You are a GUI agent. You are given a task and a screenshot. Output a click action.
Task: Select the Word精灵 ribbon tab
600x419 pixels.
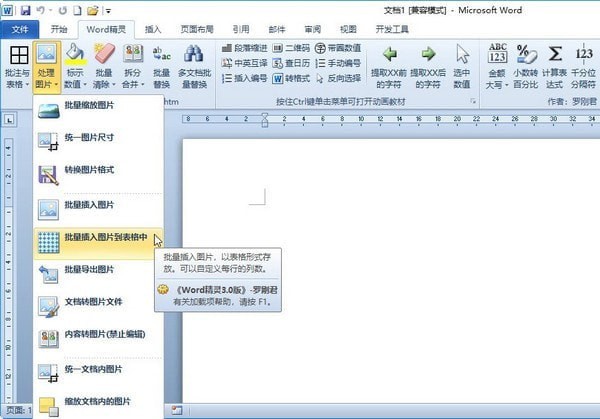pyautogui.click(x=106, y=29)
